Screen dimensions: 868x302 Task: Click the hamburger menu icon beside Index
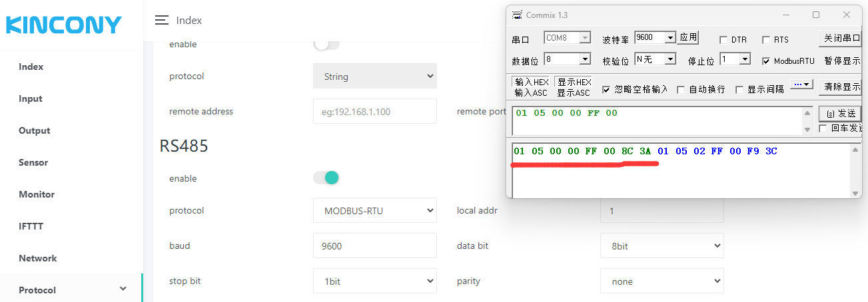pos(161,21)
